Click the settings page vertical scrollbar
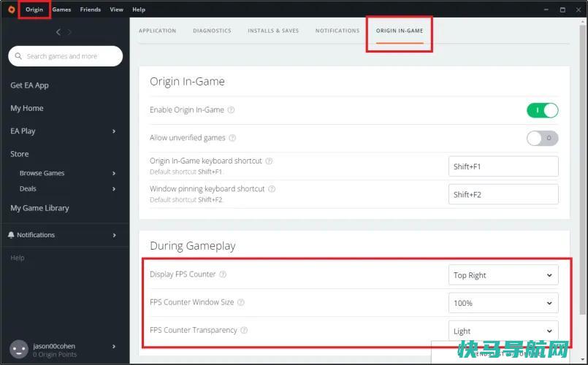The height and width of the screenshot is (365, 588). click(x=582, y=169)
